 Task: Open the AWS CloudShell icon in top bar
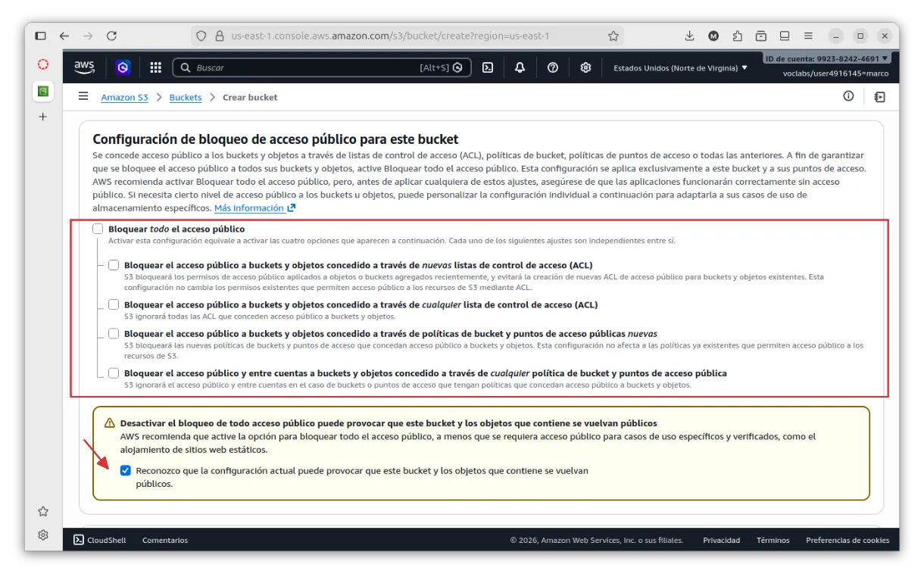coord(488,67)
